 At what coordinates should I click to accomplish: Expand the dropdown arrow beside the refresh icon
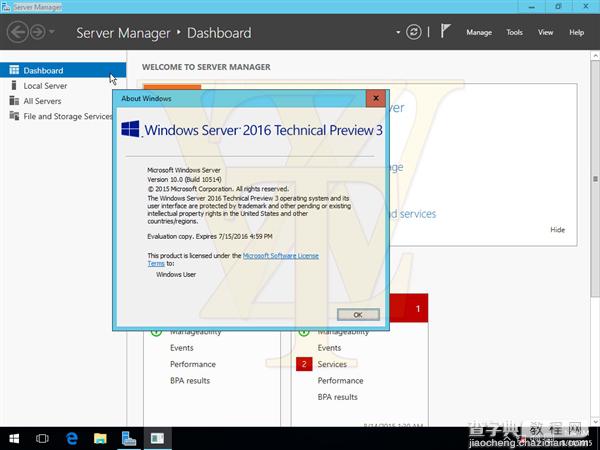398,33
